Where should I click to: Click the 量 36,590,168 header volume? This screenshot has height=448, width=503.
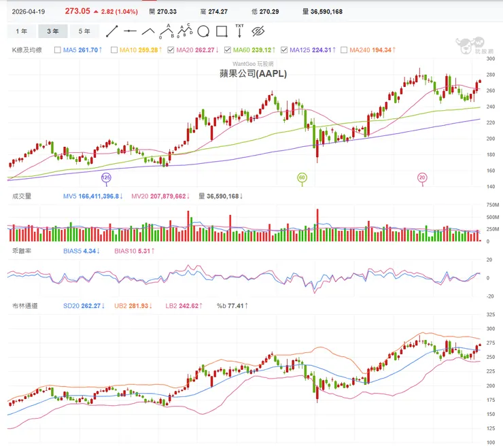pyautogui.click(x=323, y=12)
